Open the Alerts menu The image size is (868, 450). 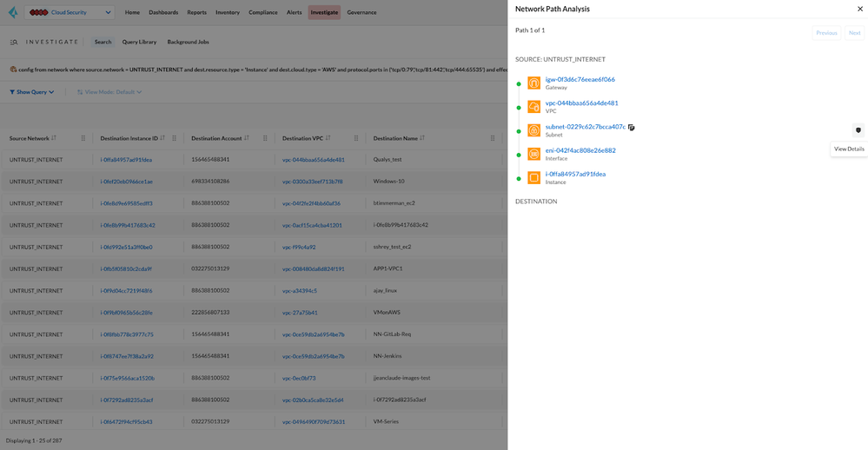[x=294, y=12]
